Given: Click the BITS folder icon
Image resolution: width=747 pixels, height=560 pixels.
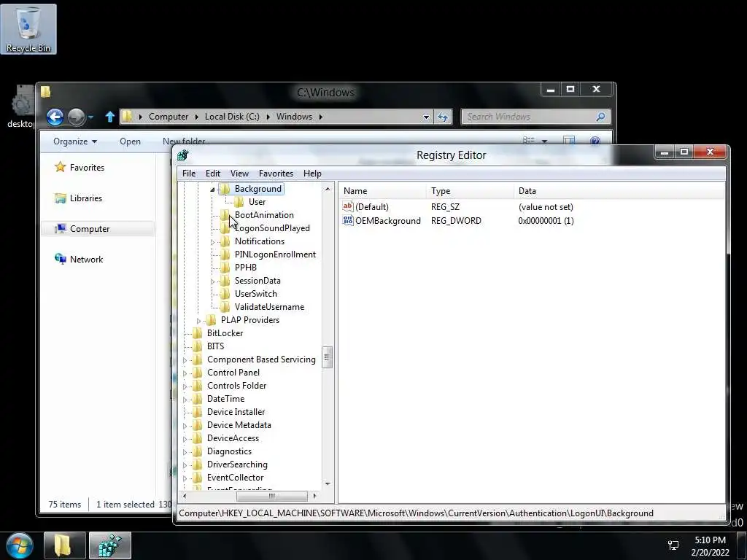Looking at the screenshot, I should 197,346.
